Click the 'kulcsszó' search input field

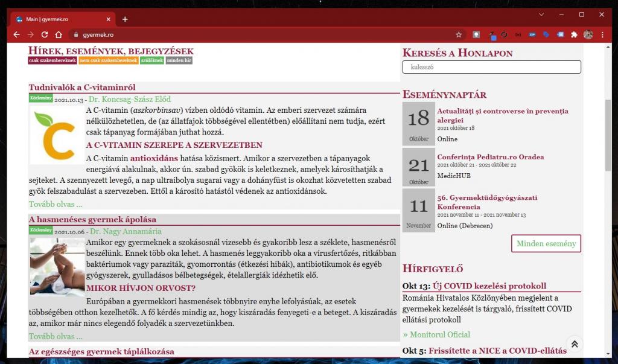491,67
